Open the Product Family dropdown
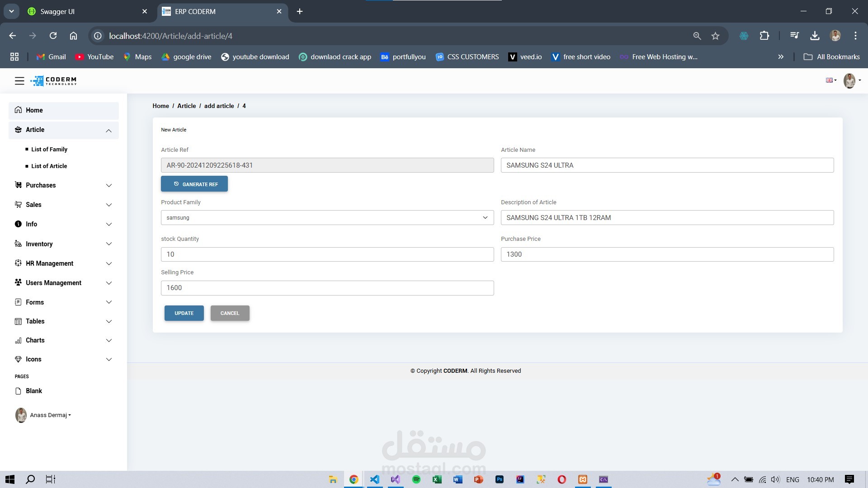This screenshot has width=868, height=488. (327, 218)
